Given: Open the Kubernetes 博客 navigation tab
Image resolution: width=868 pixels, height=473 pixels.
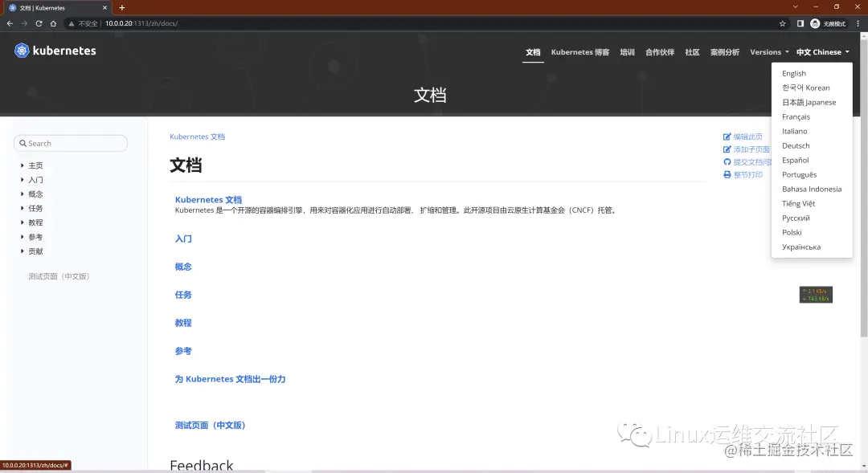Looking at the screenshot, I should pos(579,51).
